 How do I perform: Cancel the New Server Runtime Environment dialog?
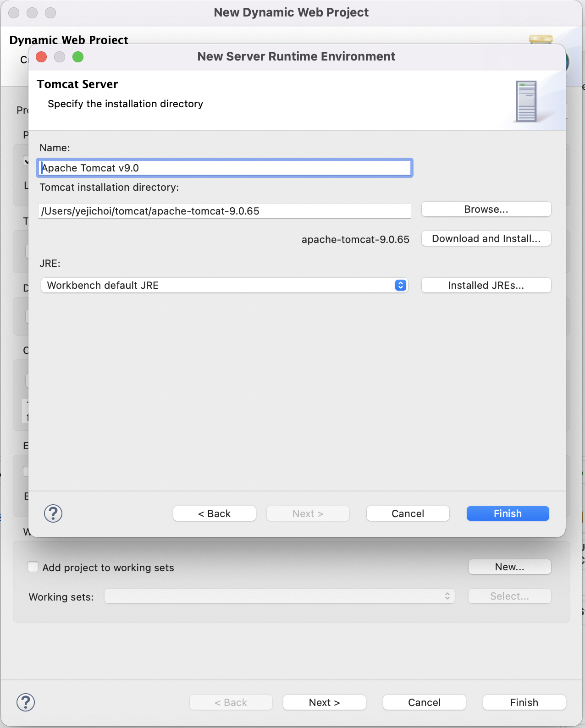pyautogui.click(x=408, y=513)
